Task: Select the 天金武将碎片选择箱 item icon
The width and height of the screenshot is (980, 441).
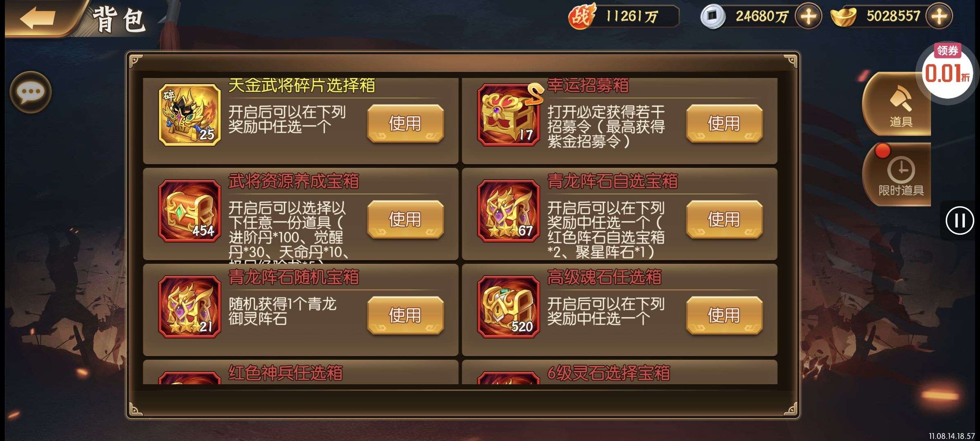Action: pos(189,115)
